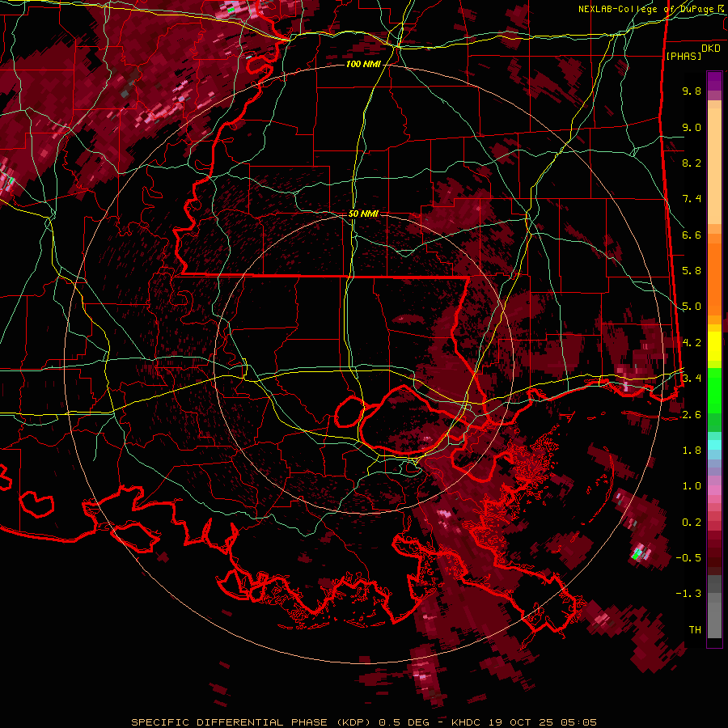The image size is (728, 728).
Task: Click the 6.6 scale value
Action: tap(692, 235)
